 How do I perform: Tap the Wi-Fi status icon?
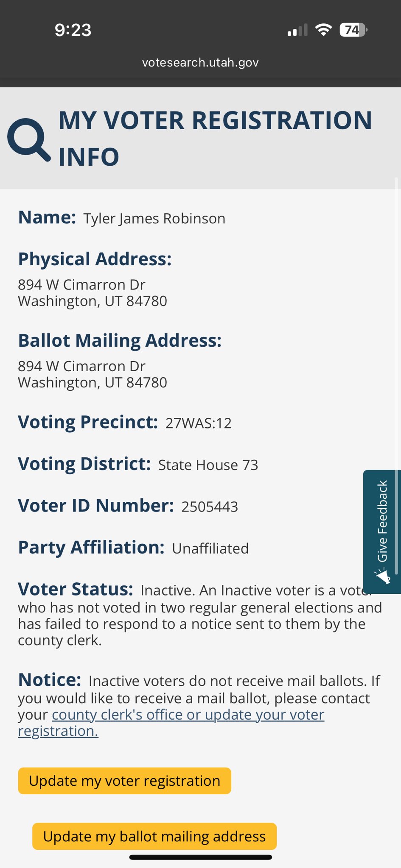pyautogui.click(x=323, y=30)
